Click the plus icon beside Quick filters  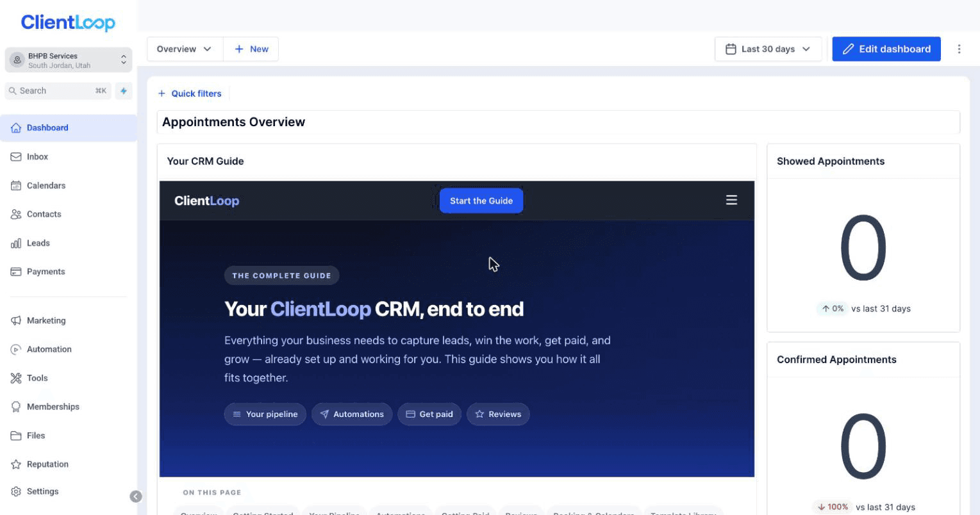pos(162,94)
